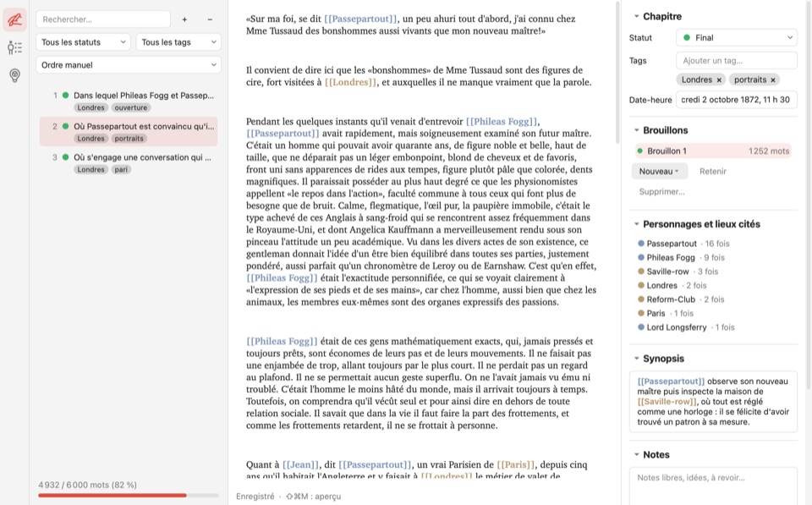Viewport: 812px width, 505px height.
Task: Collapse the Brouillons section
Action: click(636, 130)
